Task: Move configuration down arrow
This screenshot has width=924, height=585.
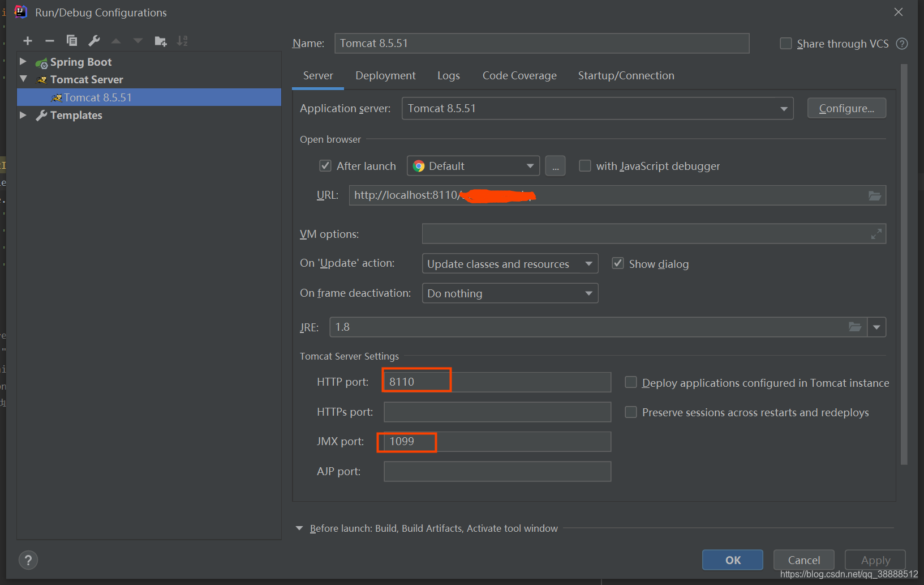Action: (138, 41)
